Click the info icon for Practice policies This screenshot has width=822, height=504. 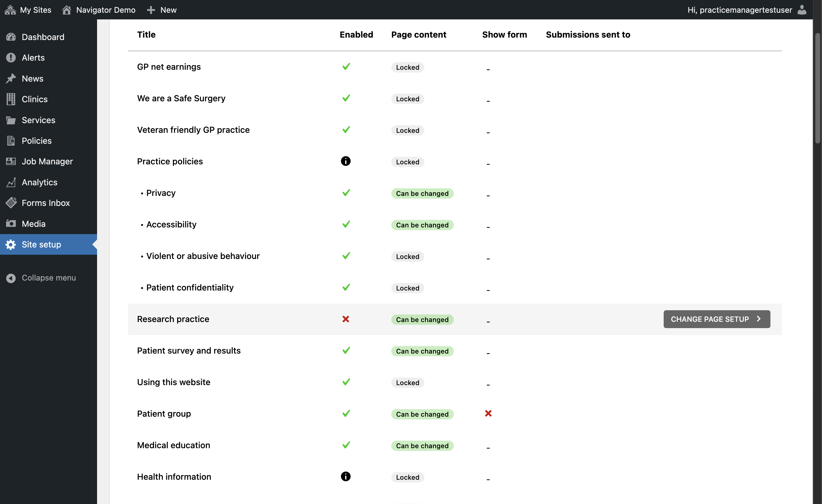345,161
